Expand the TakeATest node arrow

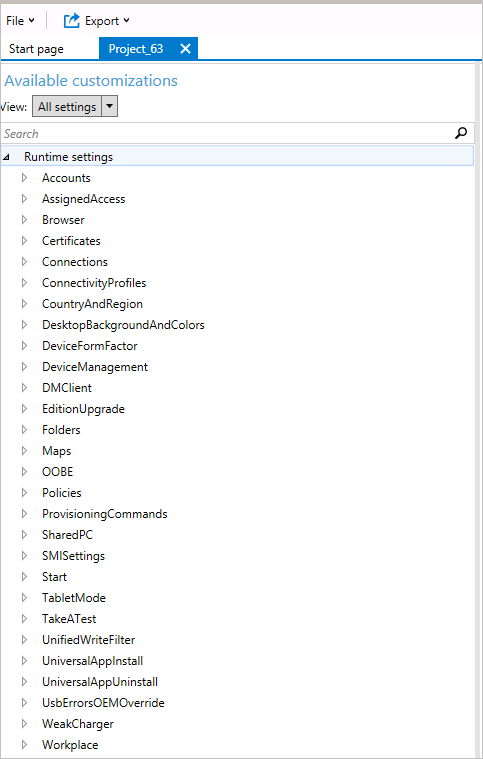click(24, 619)
